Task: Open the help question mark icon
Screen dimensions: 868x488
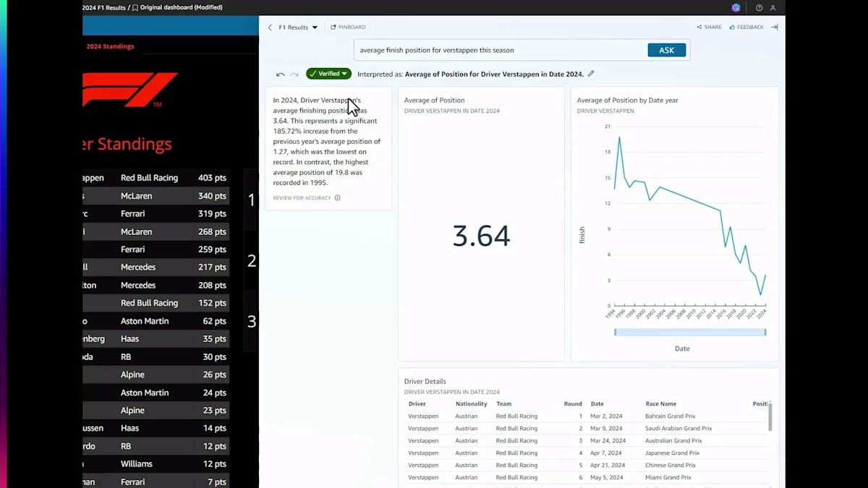Action: (759, 8)
